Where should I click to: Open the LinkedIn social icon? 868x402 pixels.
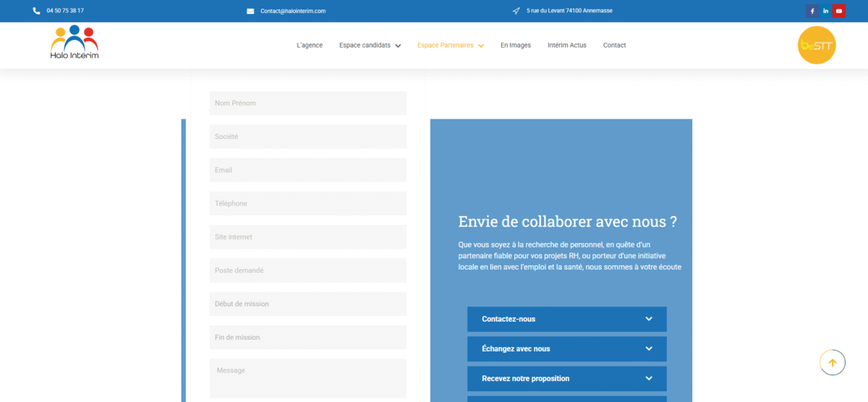[x=825, y=11]
